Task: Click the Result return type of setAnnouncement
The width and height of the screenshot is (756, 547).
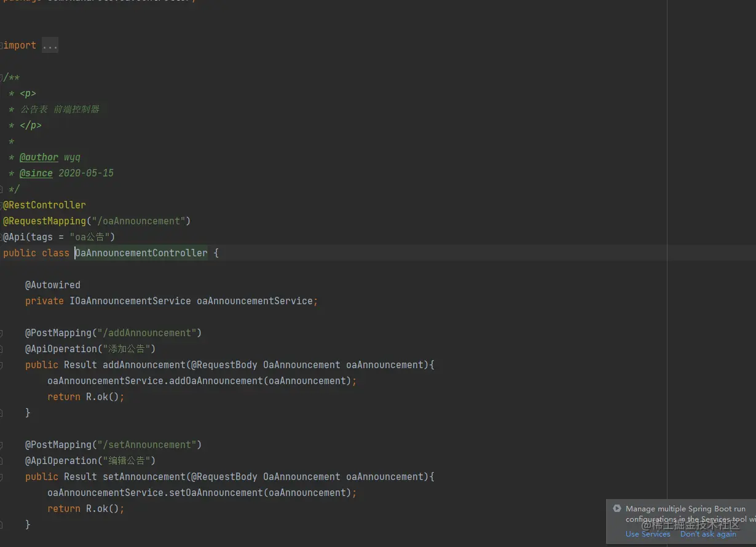Action: (81, 477)
